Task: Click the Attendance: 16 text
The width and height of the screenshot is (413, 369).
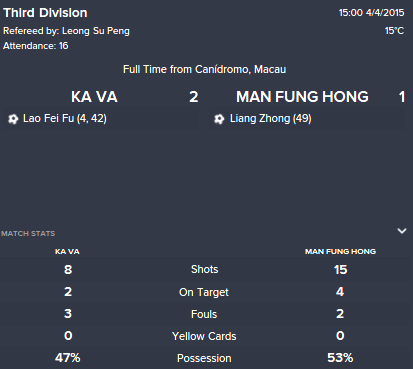Action: pyautogui.click(x=36, y=46)
